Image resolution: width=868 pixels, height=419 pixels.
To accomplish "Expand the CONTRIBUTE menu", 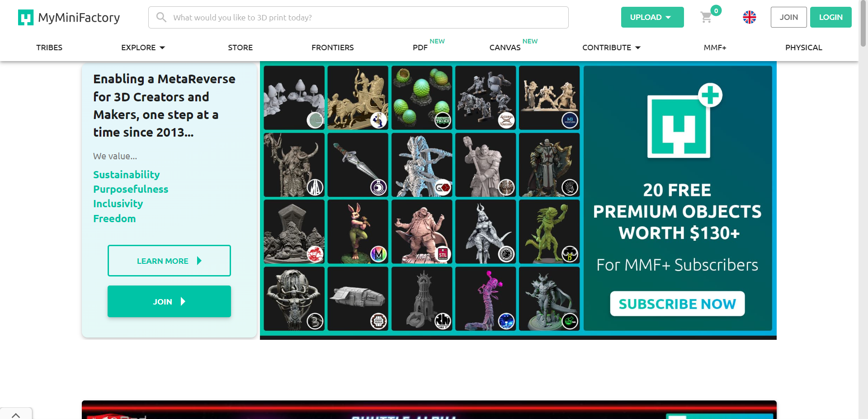I will tap(611, 48).
